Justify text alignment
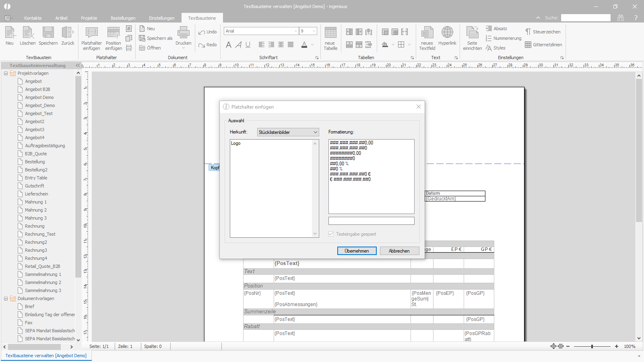 click(291, 45)
